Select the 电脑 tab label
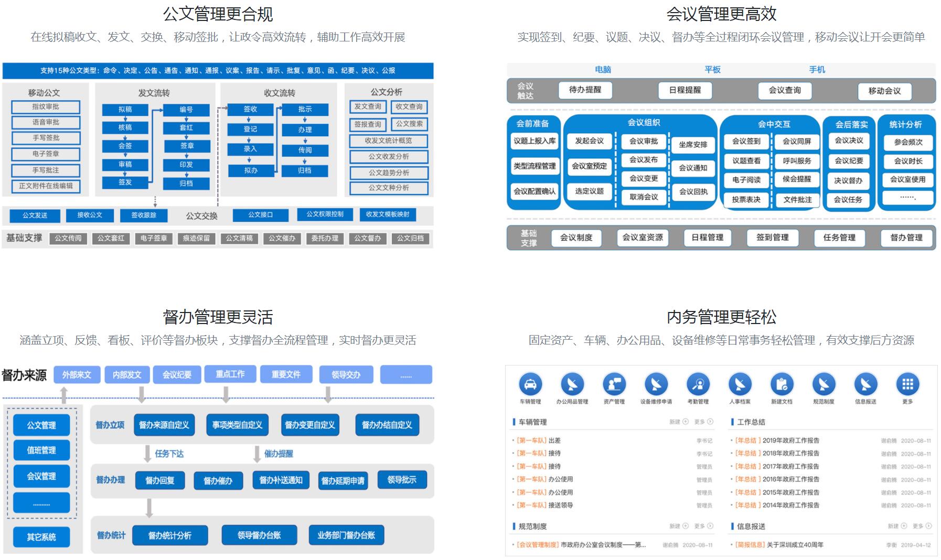 [x=603, y=69]
